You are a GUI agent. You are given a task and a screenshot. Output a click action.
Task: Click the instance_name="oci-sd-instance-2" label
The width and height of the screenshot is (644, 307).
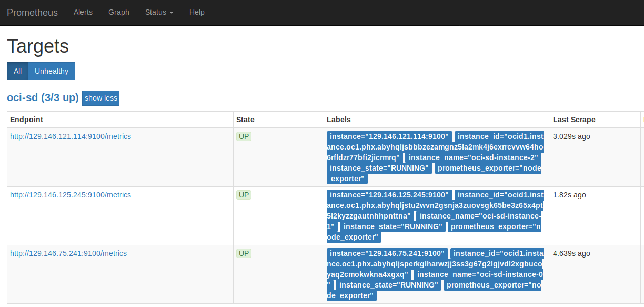pyautogui.click(x=473, y=157)
